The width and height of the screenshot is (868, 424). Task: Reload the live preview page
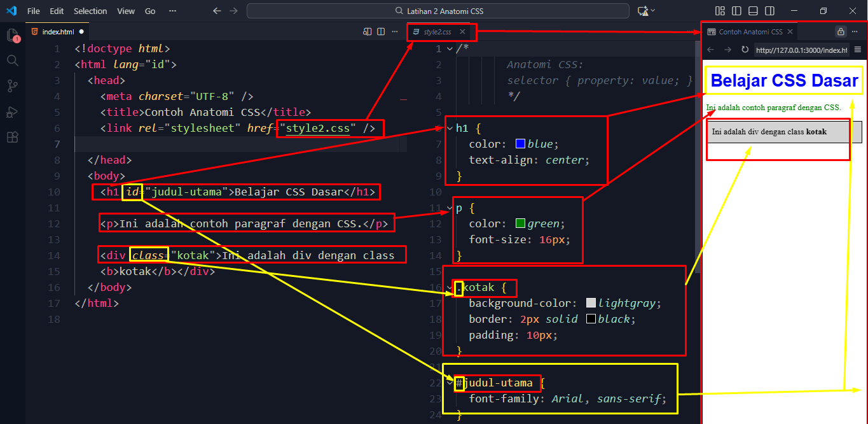745,50
